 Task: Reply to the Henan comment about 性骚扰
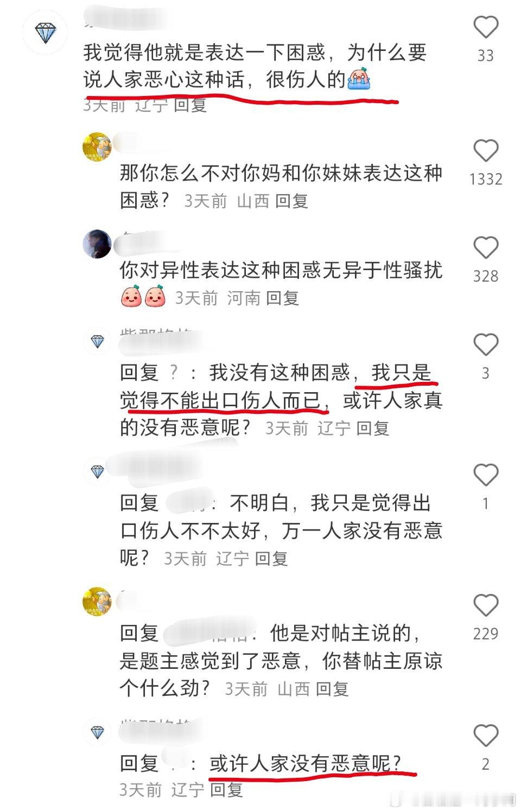click(283, 298)
